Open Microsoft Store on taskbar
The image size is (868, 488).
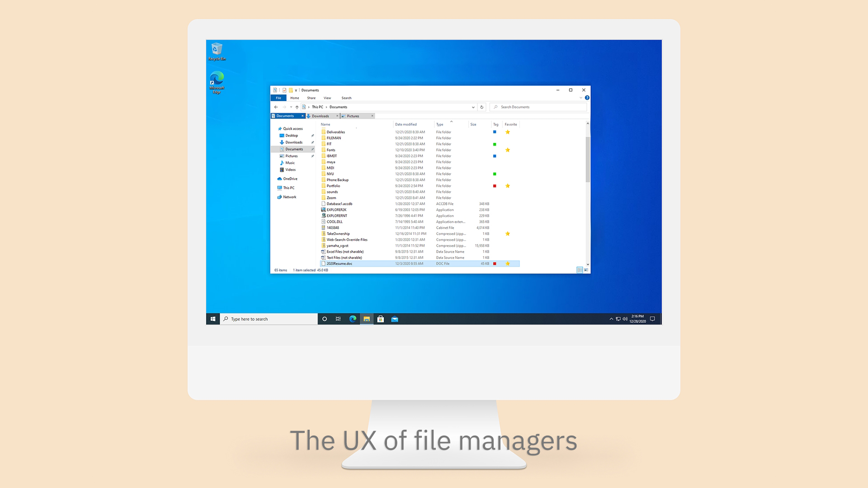coord(381,319)
